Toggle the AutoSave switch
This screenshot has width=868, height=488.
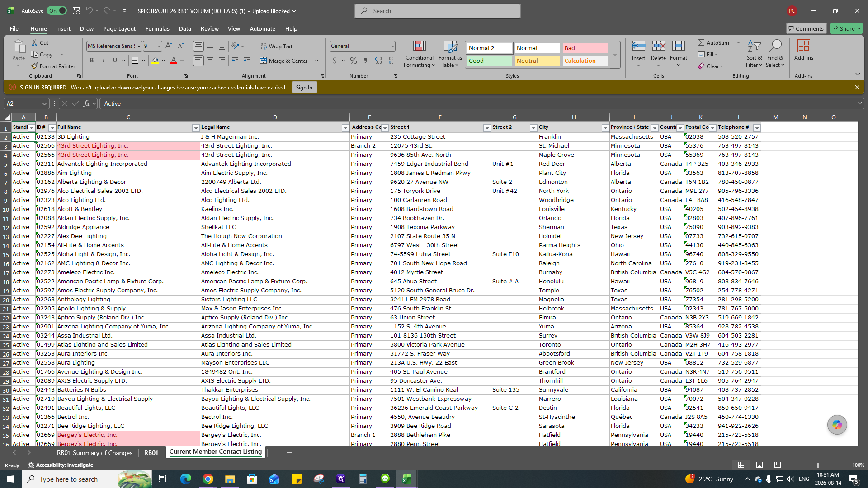(57, 11)
